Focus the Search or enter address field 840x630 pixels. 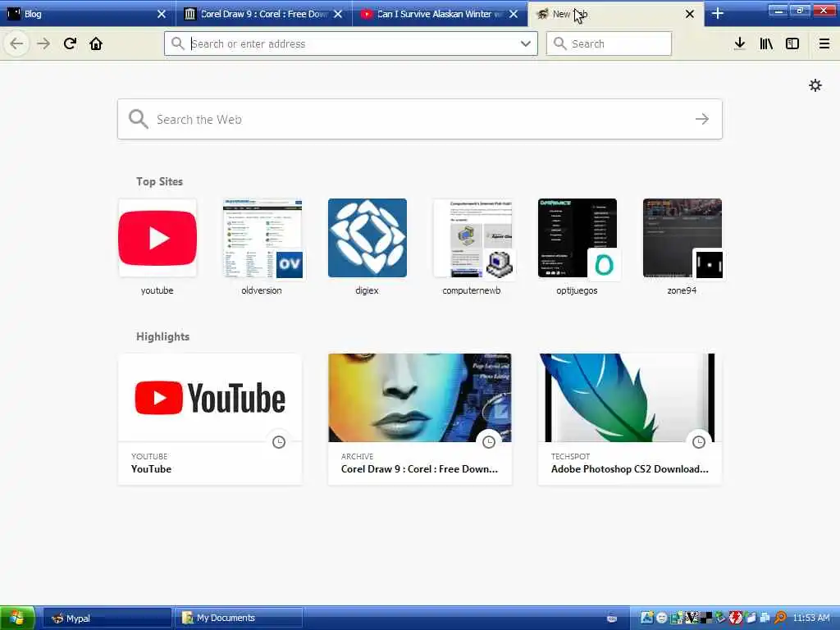[x=351, y=43]
